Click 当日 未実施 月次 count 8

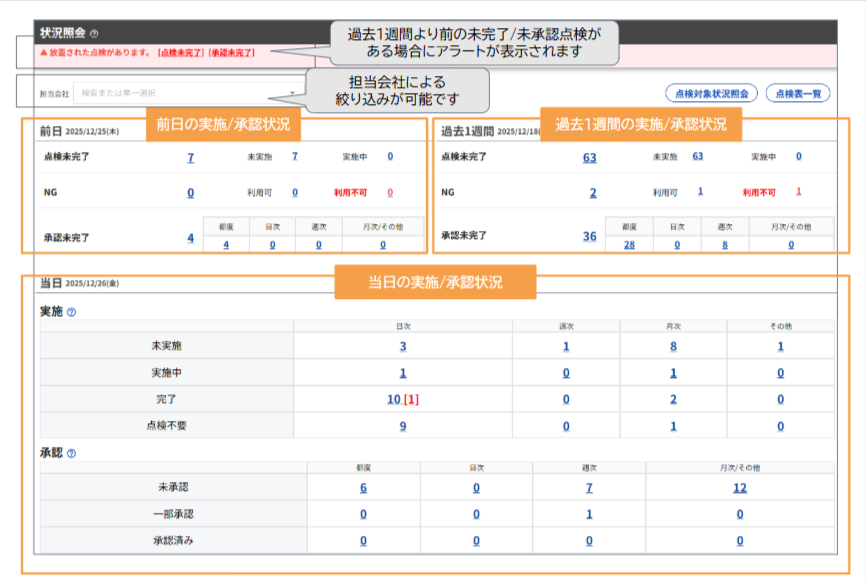[x=673, y=346]
